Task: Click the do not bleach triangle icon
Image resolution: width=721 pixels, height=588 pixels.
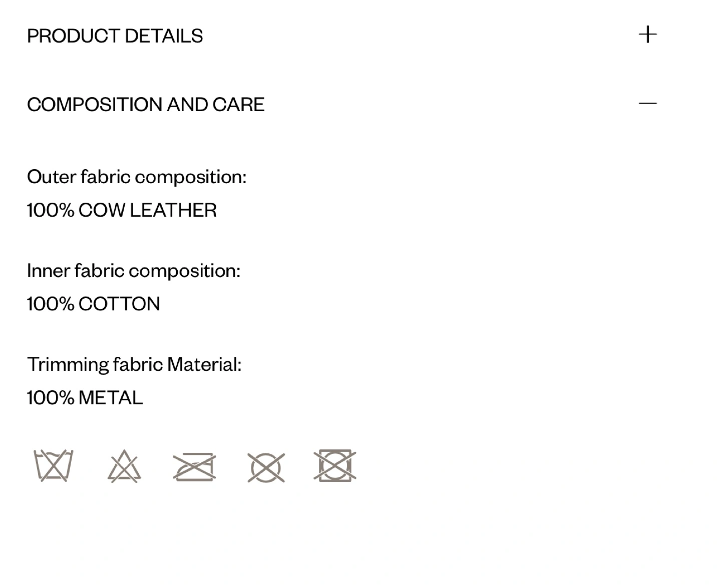Action: pos(124,466)
